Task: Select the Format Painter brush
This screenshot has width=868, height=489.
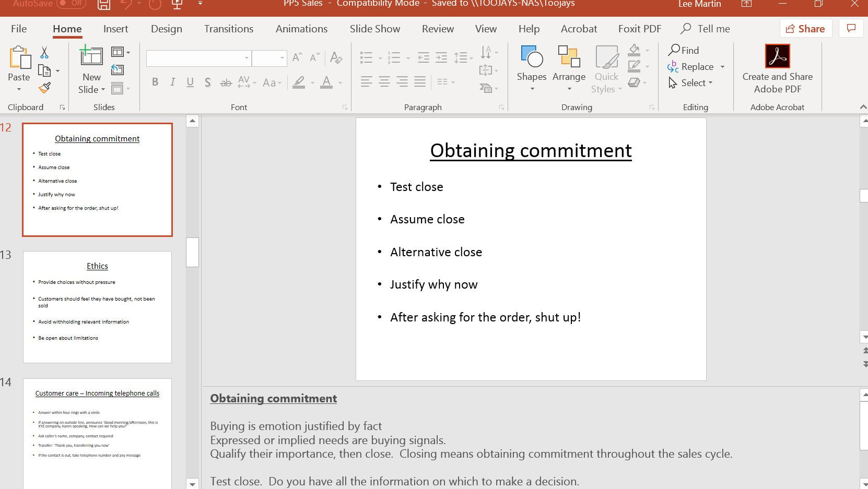Action: pos(45,88)
